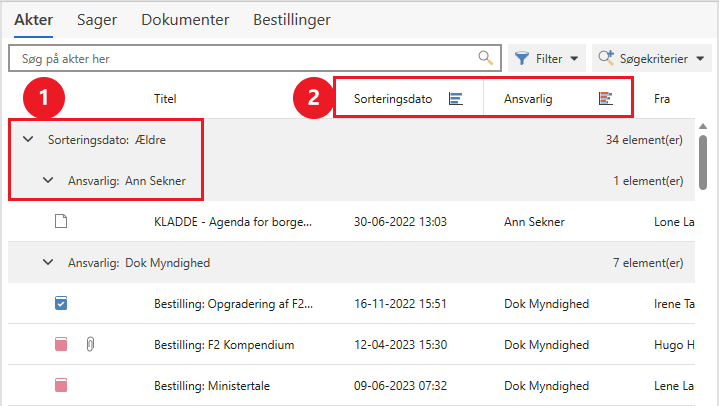Image resolution: width=719 pixels, height=406 pixels.
Task: Click 'Hugo H' sender cell
Action: [x=674, y=345]
